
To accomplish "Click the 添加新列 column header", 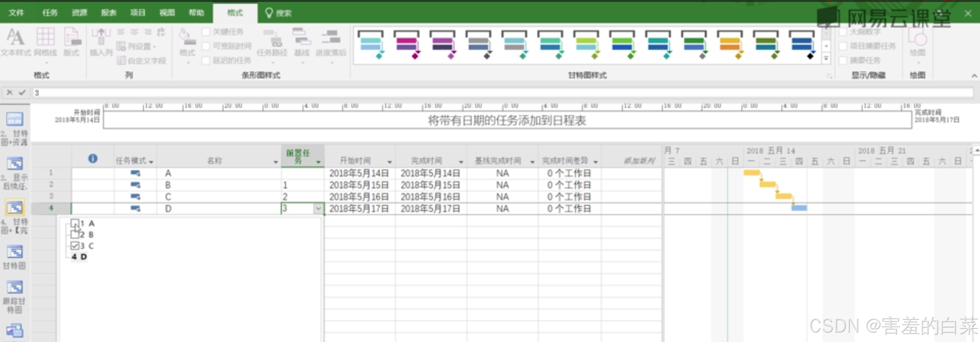I will click(x=639, y=161).
